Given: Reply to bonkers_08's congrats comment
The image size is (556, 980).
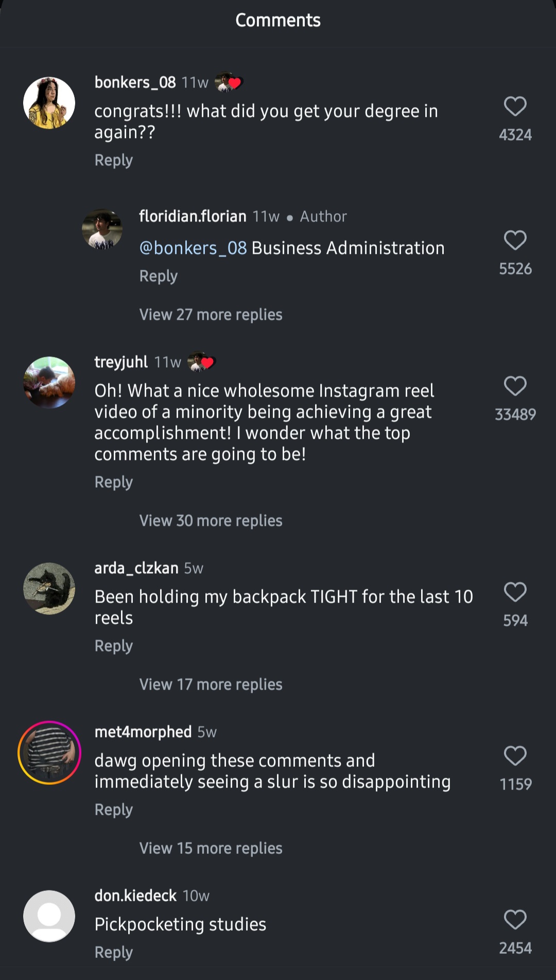Looking at the screenshot, I should (113, 160).
